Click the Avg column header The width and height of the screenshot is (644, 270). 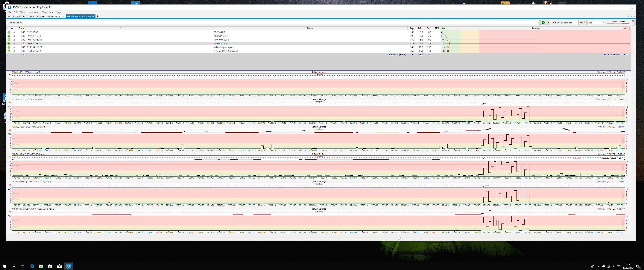[411, 28]
